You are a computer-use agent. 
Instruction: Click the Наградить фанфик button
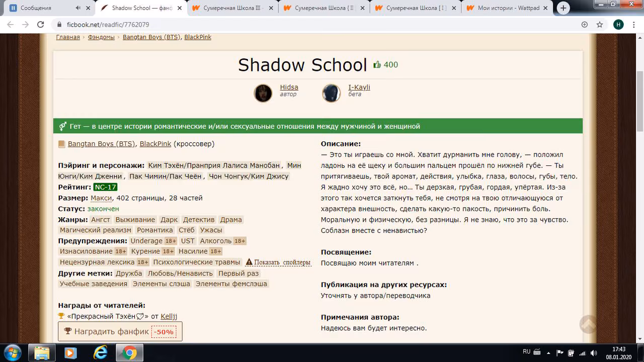(120, 332)
